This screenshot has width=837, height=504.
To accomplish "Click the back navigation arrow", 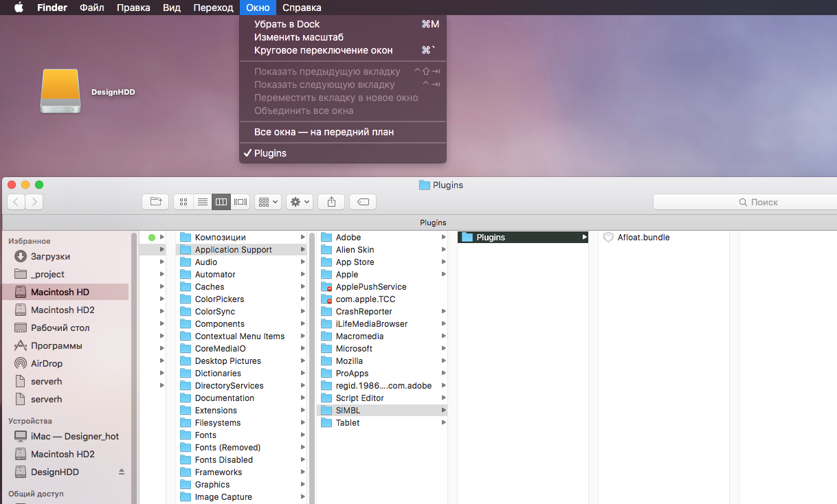I will point(16,202).
